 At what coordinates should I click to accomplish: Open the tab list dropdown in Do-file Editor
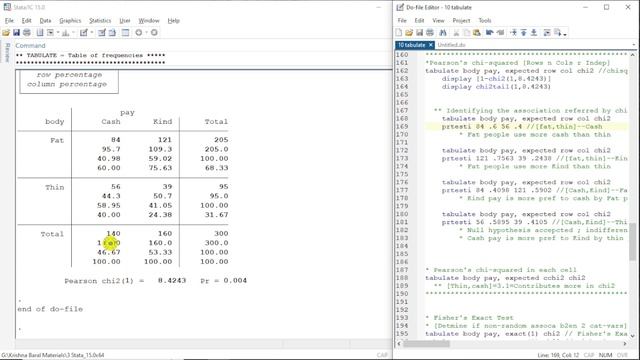pos(634,45)
